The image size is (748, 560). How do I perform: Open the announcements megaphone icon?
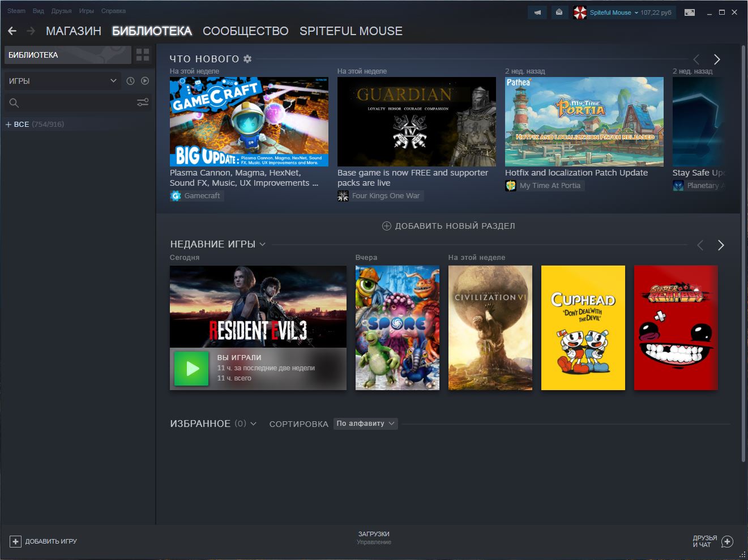537,12
